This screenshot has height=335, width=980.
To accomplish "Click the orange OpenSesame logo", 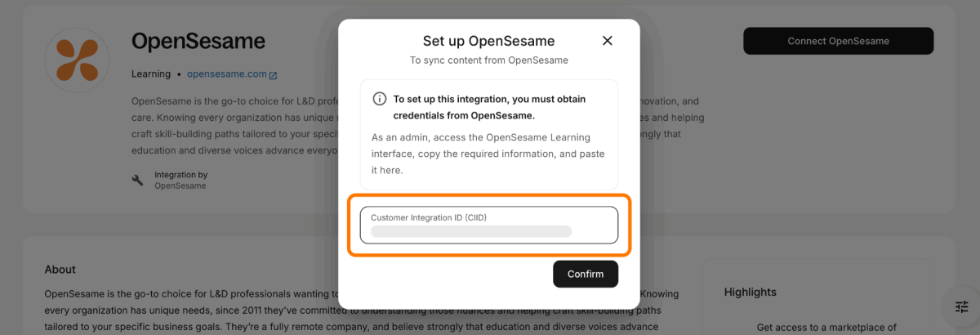I will (x=77, y=60).
